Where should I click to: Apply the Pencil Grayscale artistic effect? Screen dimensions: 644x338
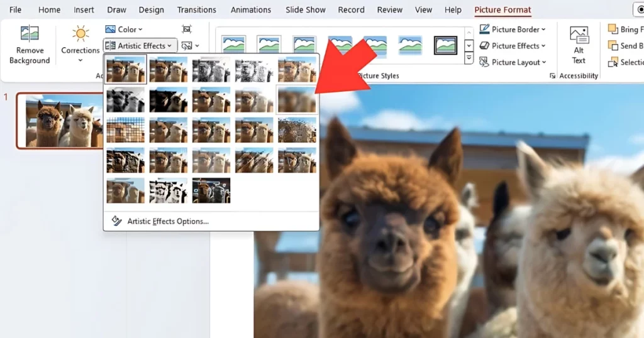(211, 70)
